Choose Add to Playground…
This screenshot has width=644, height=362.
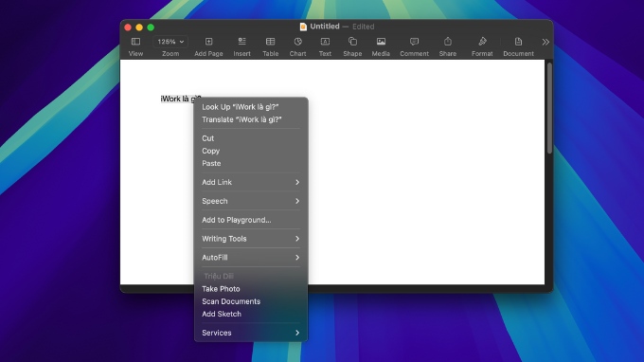pos(251,220)
